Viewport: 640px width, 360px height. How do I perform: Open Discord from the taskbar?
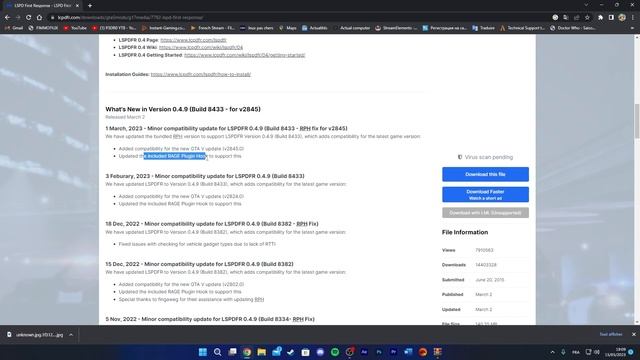coord(320,352)
